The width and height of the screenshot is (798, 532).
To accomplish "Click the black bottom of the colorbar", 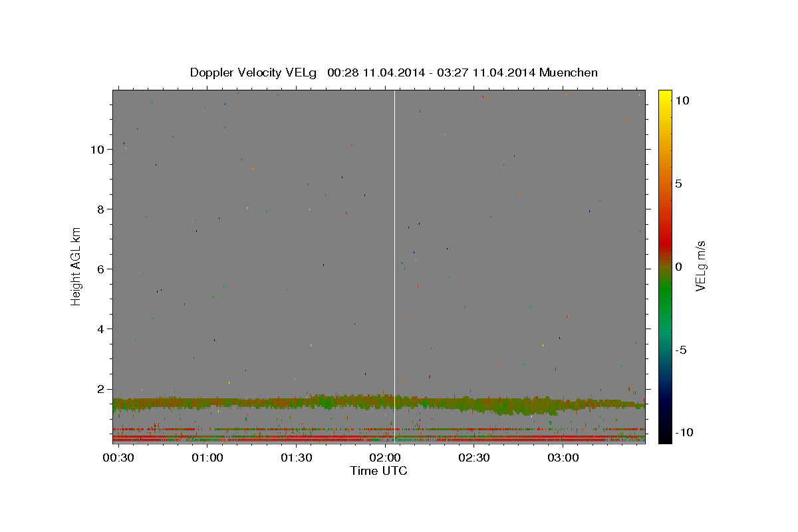I will pyautogui.click(x=664, y=436).
